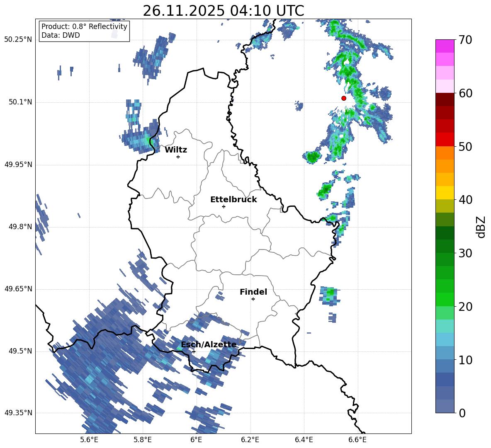This screenshot has width=491, height=448.
Task: Click the Product: 0.8° Reflectivity text
Action: pyautogui.click(x=84, y=27)
